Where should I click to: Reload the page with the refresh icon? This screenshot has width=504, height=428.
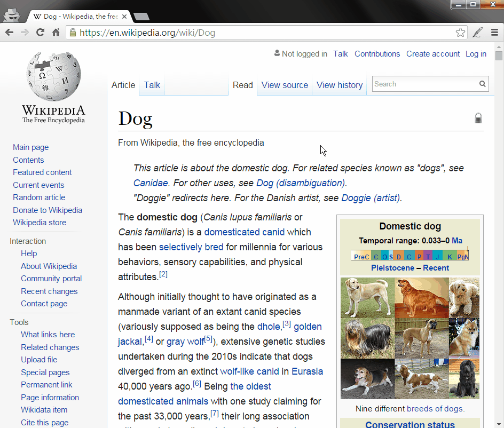point(40,33)
